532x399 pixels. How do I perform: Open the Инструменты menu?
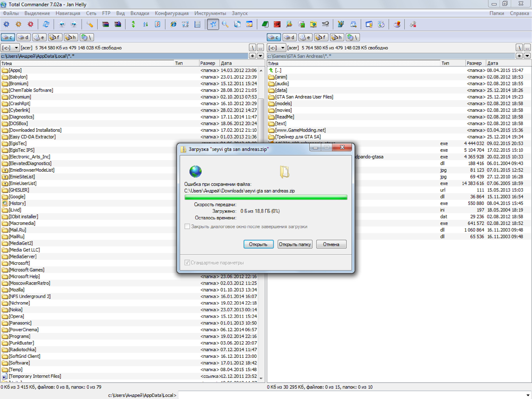pos(210,13)
